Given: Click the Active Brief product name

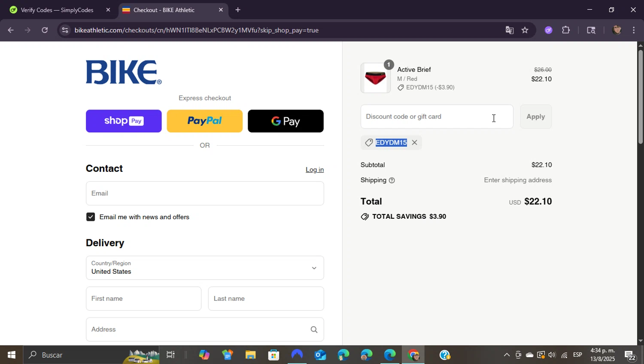Looking at the screenshot, I should 414,70.
